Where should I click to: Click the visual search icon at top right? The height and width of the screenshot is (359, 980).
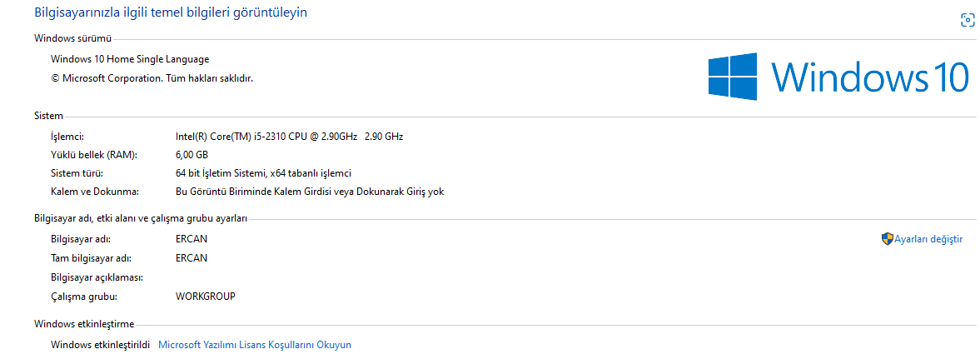(967, 21)
